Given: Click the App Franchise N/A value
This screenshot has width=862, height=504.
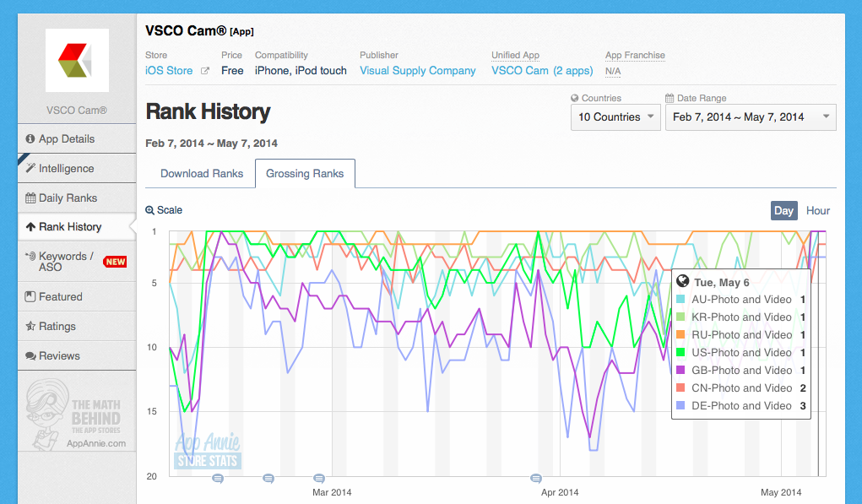Looking at the screenshot, I should [613, 71].
